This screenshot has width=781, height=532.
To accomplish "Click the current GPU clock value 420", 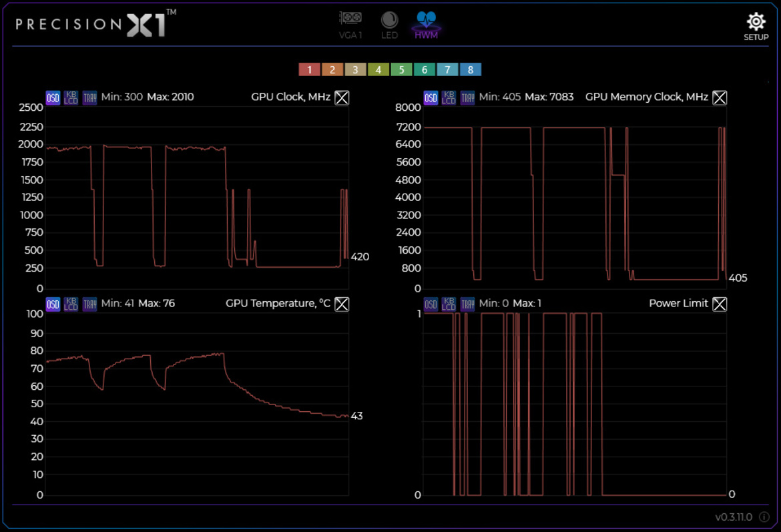I will click(x=360, y=257).
